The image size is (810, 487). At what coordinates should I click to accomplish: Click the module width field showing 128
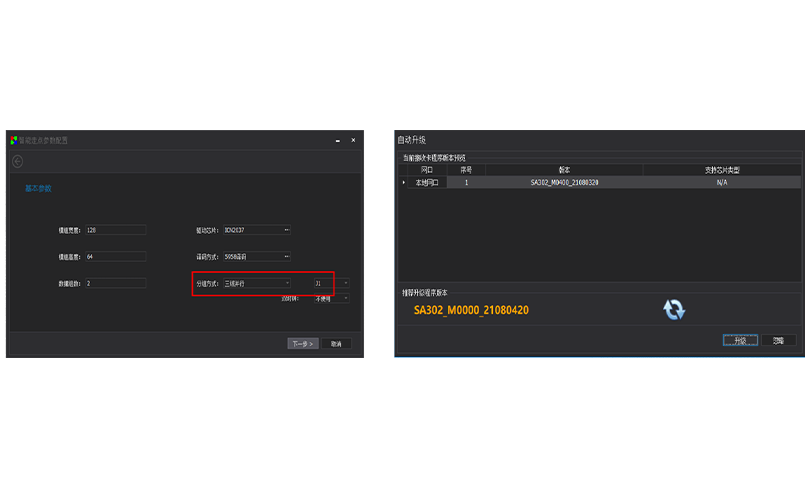point(116,230)
